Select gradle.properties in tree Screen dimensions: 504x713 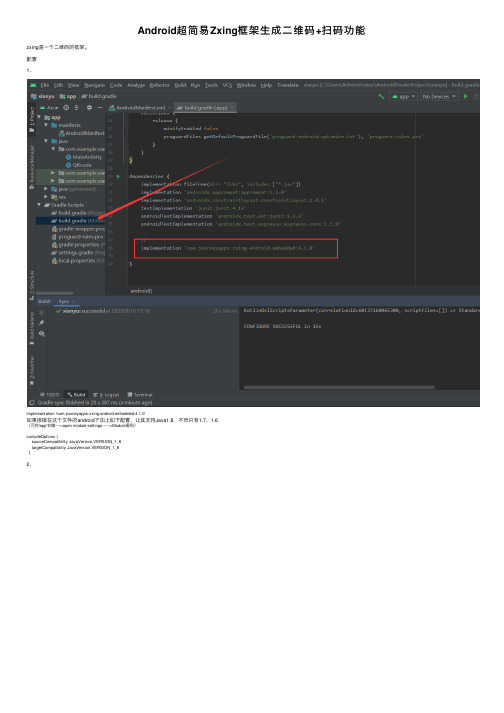[78, 245]
